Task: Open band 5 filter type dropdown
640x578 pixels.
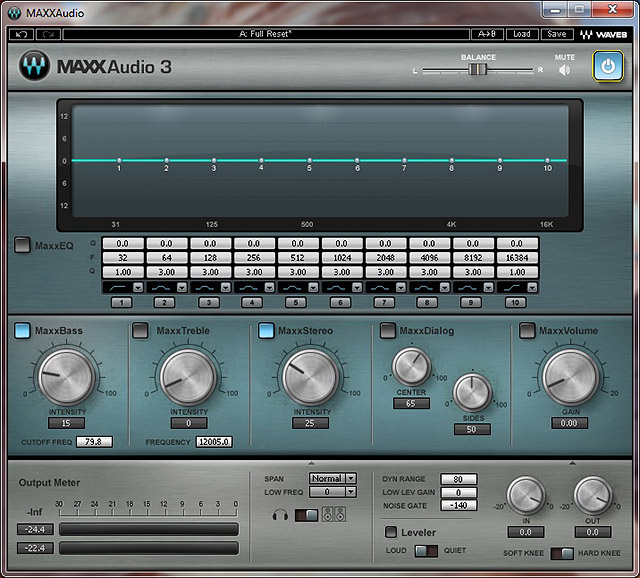Action: (x=313, y=287)
